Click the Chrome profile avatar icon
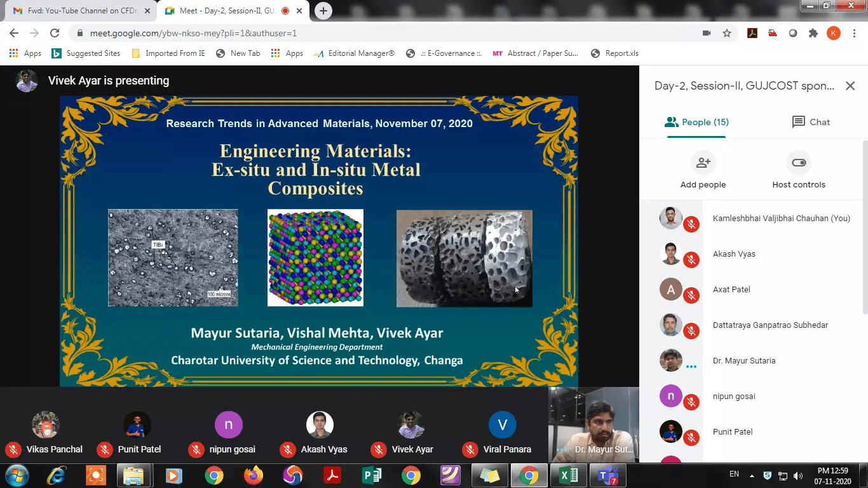Viewport: 868px width, 488px height. [x=834, y=32]
